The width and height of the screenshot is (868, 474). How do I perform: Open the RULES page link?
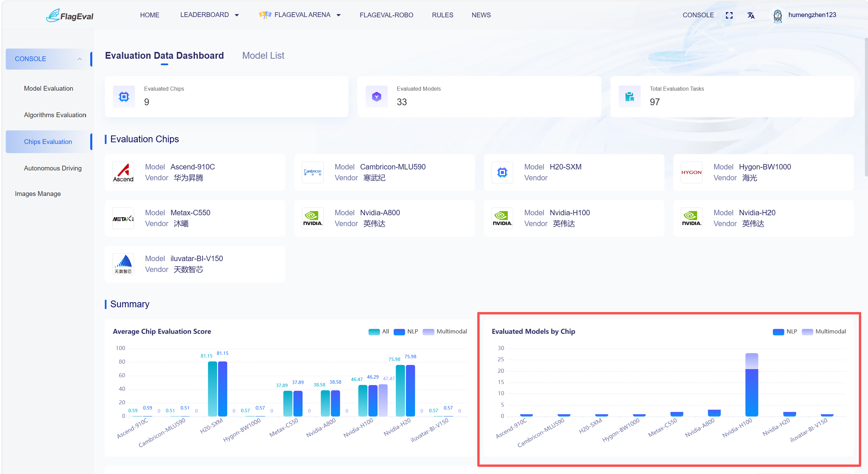coord(442,15)
